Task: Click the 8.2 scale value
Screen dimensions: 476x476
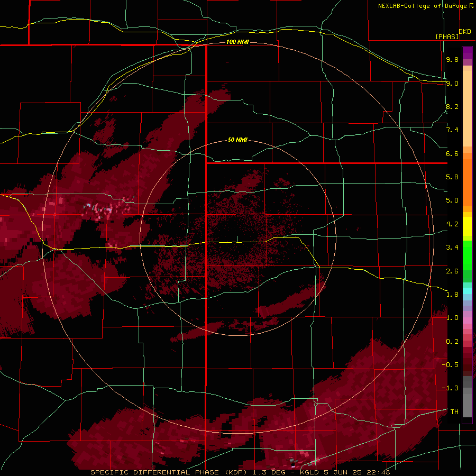Action: [x=452, y=106]
